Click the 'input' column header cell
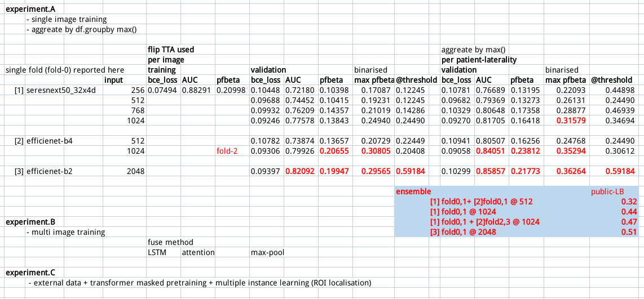This screenshot has height=299, width=644. (x=113, y=80)
